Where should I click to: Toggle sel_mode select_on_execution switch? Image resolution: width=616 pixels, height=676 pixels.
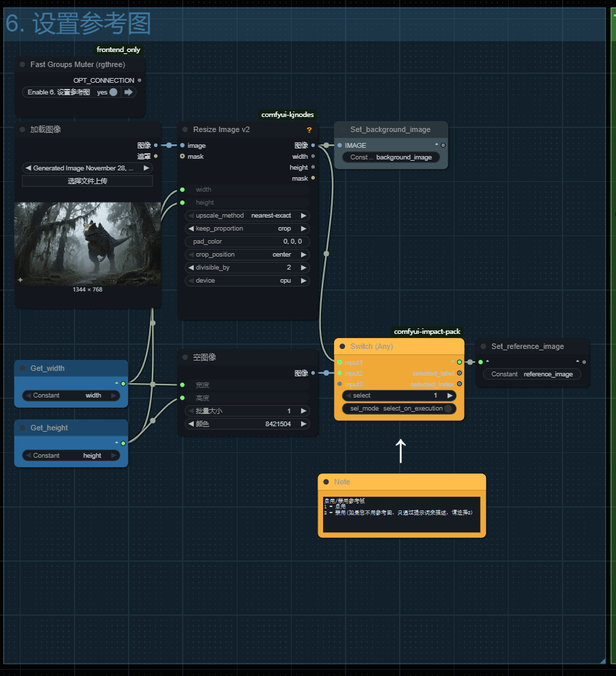tap(448, 408)
